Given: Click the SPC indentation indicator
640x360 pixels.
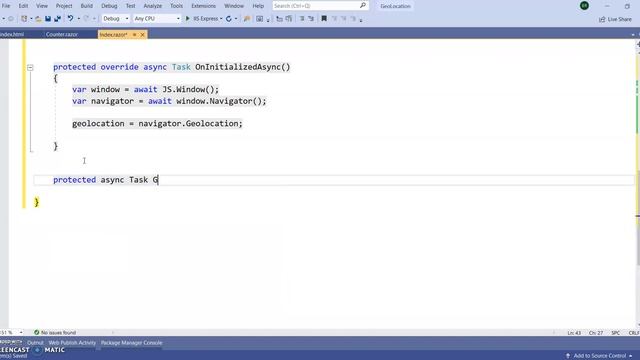Looking at the screenshot, I should pos(615,333).
